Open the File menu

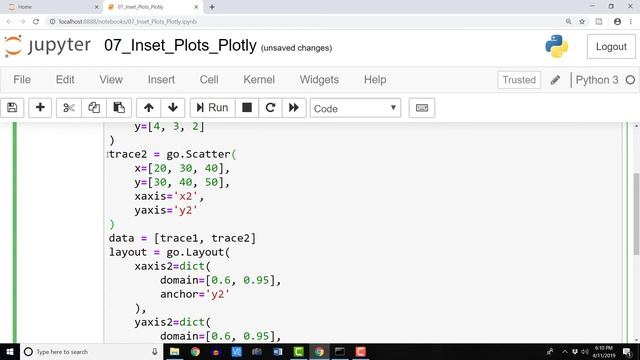click(x=22, y=80)
